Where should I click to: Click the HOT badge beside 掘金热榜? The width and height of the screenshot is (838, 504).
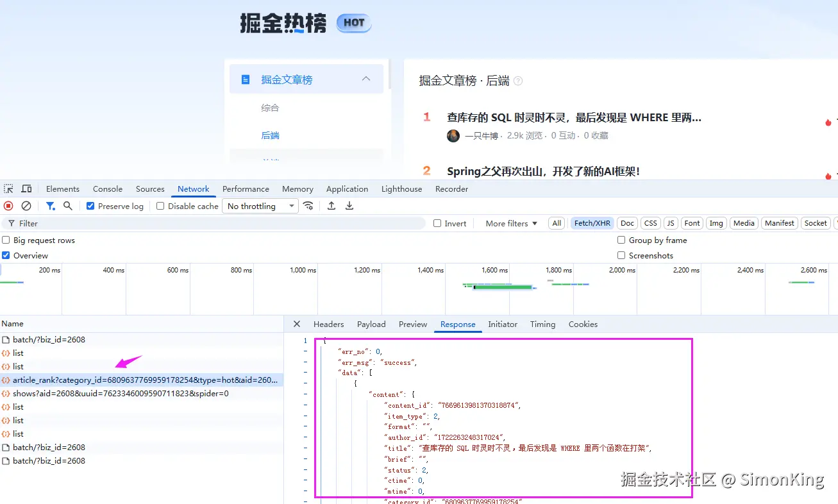[x=354, y=23]
